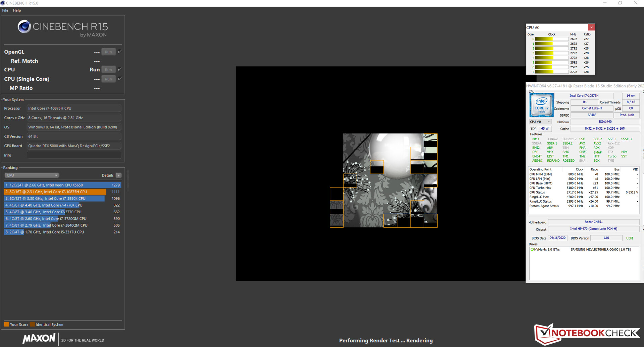Click the Intel Core i7 badge in HWiNFO64
The width and height of the screenshot is (644, 347).
click(541, 105)
